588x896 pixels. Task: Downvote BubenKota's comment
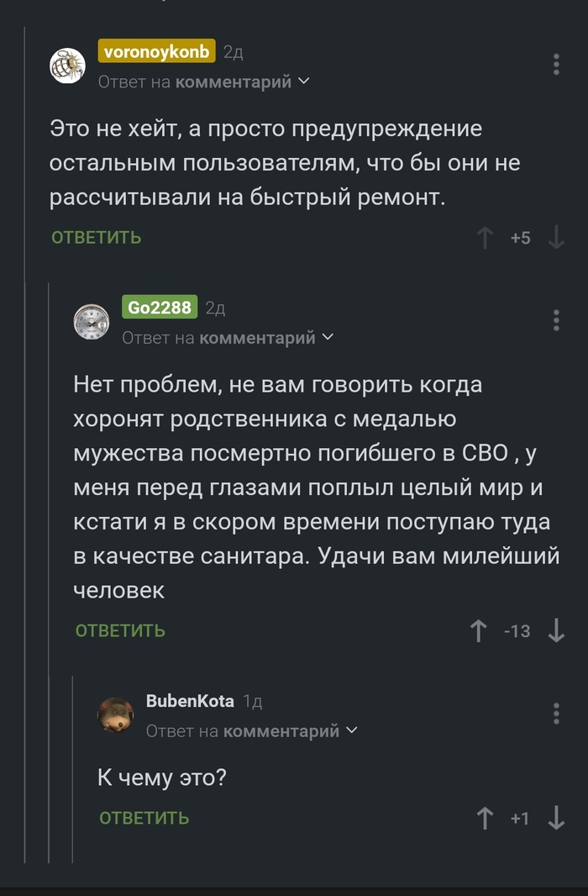(x=556, y=818)
